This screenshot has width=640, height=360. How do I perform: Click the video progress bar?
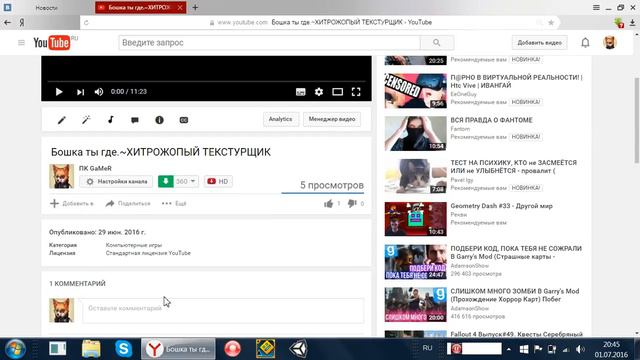(206, 82)
